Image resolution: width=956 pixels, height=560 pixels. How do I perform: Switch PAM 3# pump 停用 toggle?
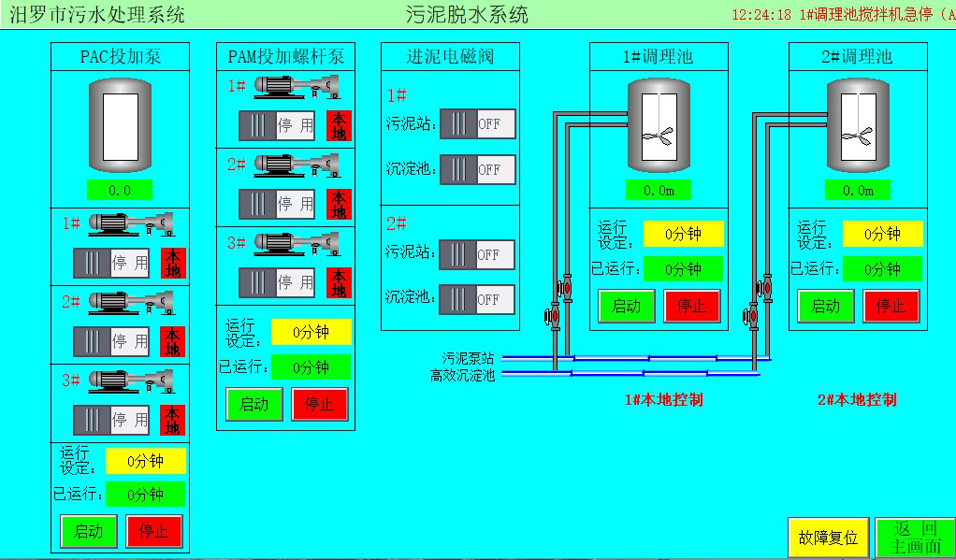[x=277, y=282]
